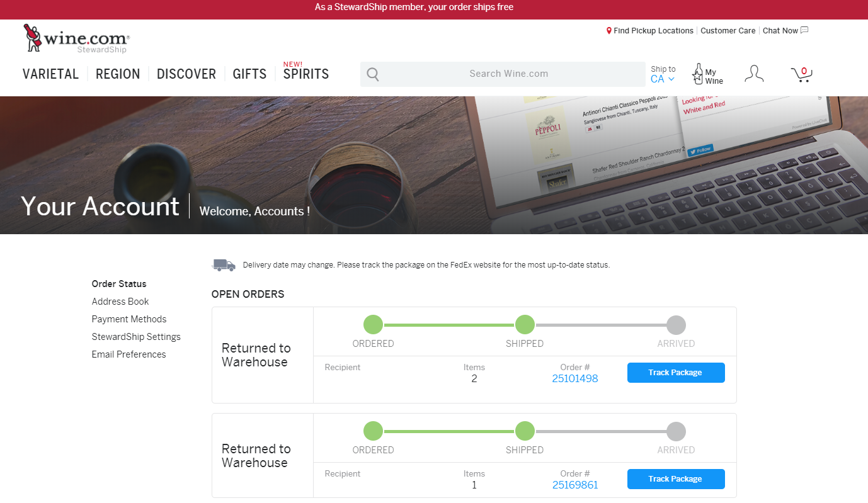The image size is (868, 503).
Task: Click the delivery date may change notice
Action: point(426,265)
